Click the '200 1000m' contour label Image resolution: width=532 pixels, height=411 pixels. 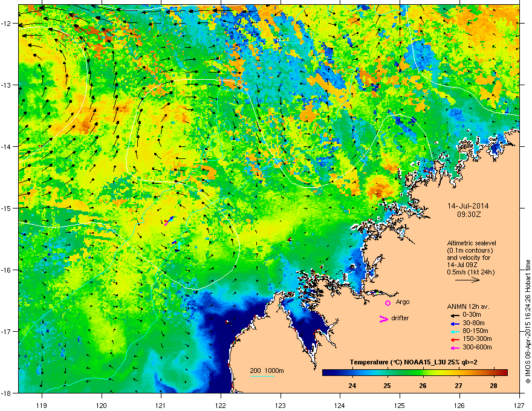click(x=267, y=371)
